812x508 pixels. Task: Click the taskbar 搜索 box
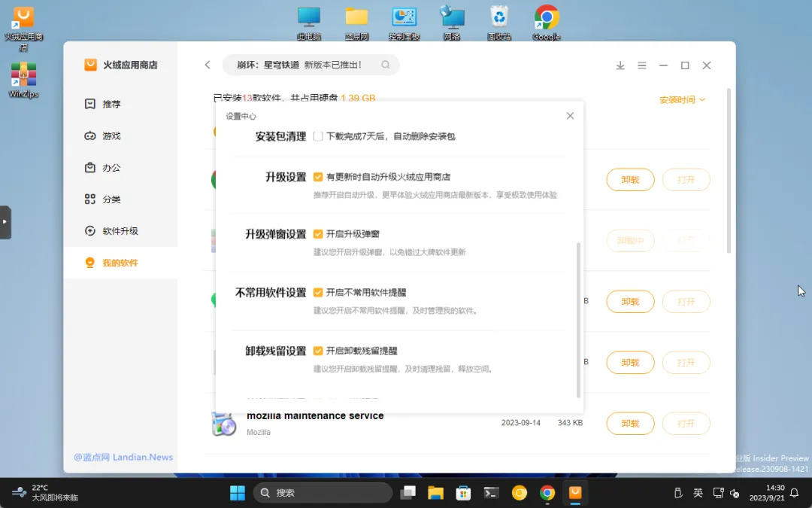click(x=323, y=492)
